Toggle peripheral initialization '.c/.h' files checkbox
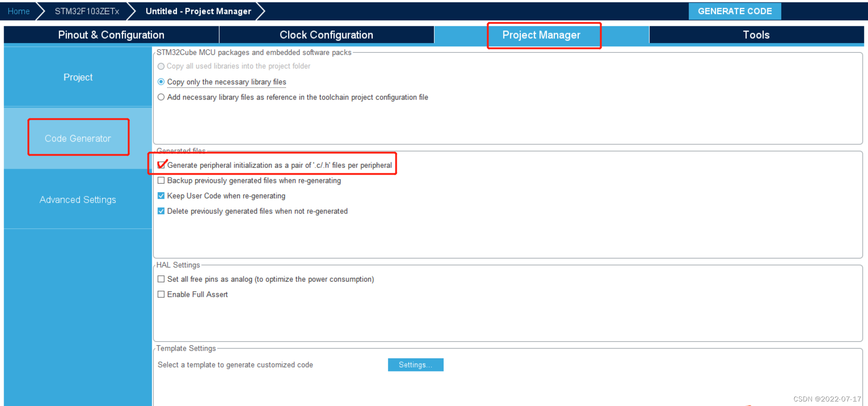Screen dimensions: 868x406 coord(161,165)
